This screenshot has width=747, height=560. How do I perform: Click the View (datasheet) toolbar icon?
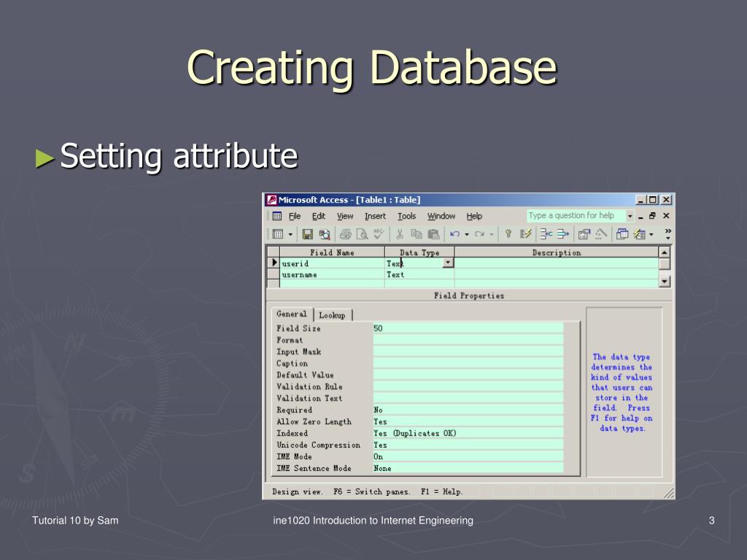click(278, 234)
